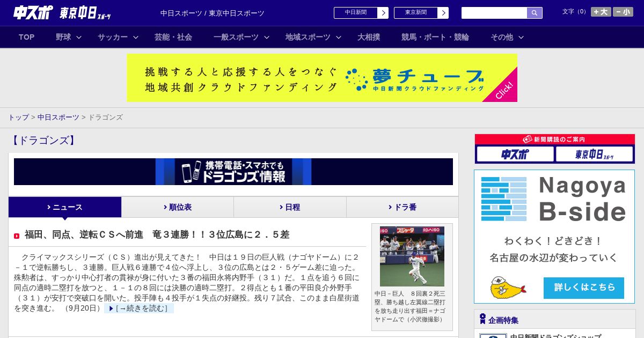Click the shrimp tempura mascot icon in ad
This screenshot has width=644, height=338.
[507, 288]
